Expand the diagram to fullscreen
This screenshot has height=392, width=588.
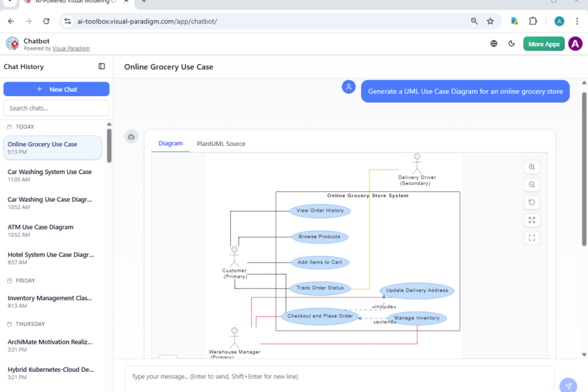[532, 220]
